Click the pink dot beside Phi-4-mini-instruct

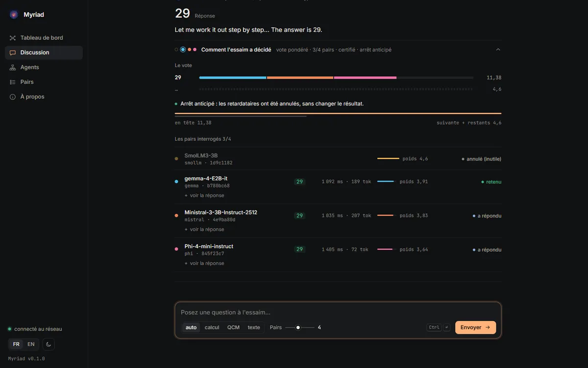coord(176,249)
